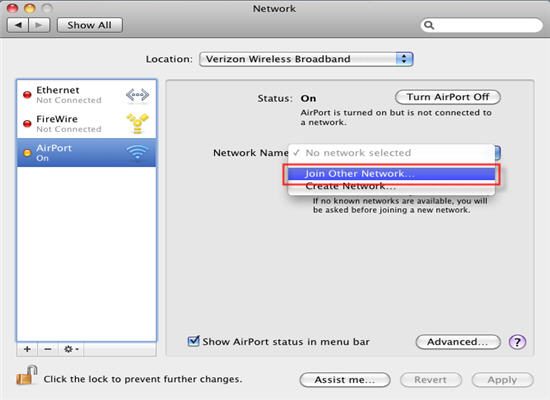
Task: Click the AirPort Wi-Fi signal icon
Action: click(x=138, y=152)
